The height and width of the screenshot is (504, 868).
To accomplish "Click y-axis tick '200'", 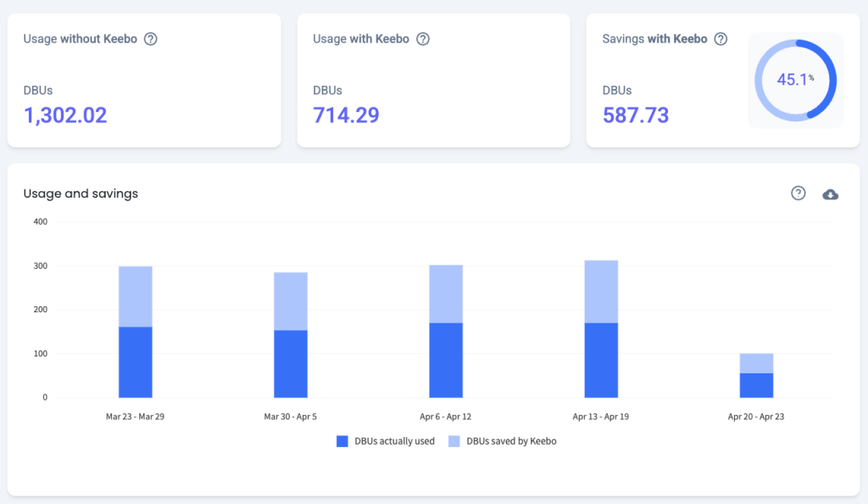I will (41, 310).
